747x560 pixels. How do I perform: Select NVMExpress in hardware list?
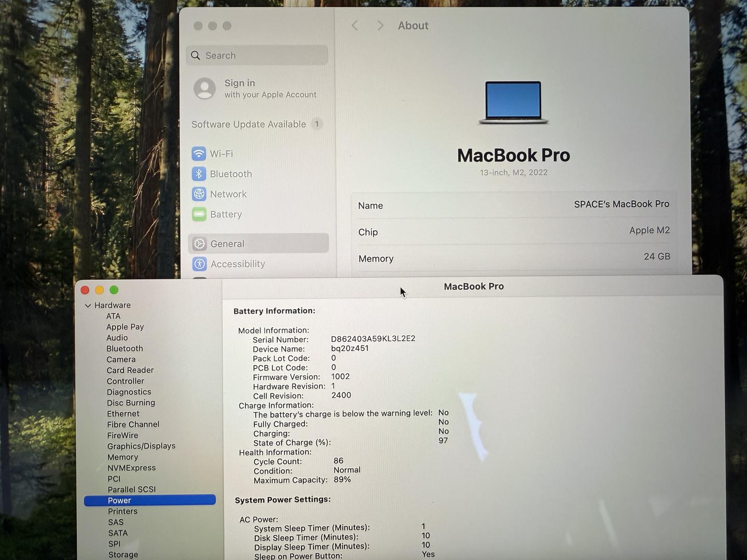[131, 468]
